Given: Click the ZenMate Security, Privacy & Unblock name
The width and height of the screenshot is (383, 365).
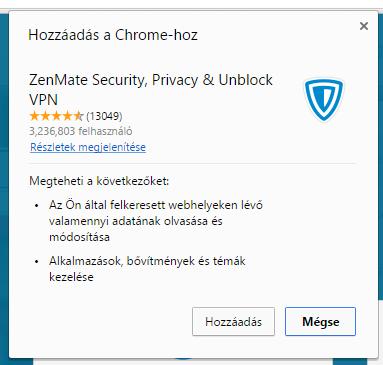Looking at the screenshot, I should pos(151,80).
